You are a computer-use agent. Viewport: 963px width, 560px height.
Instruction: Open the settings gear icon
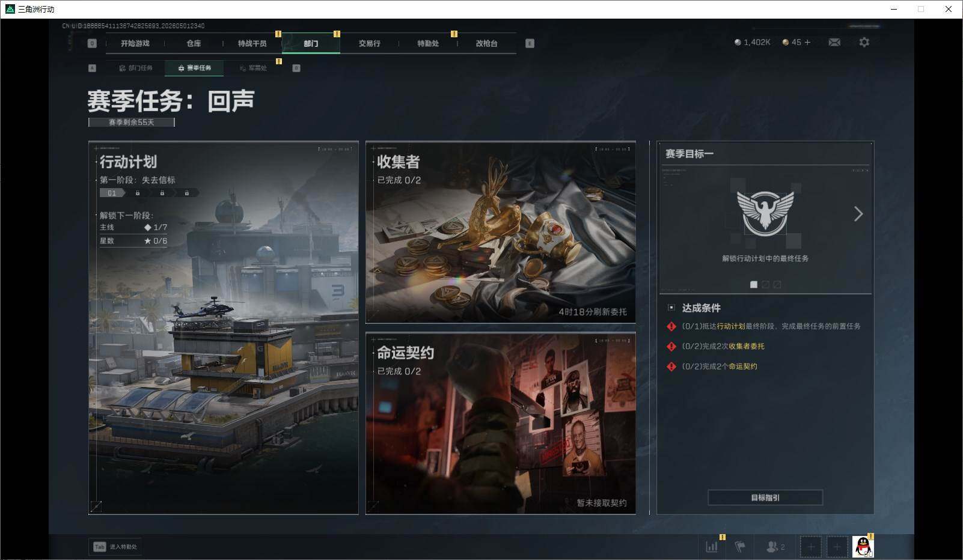(x=864, y=42)
